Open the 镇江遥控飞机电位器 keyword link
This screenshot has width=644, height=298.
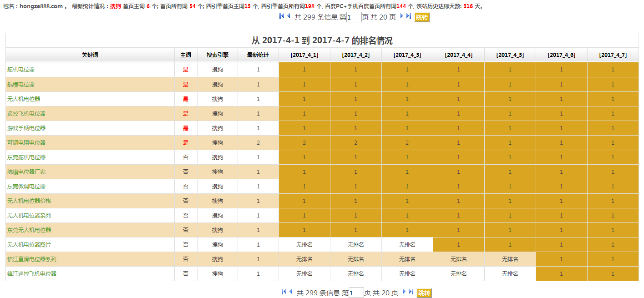pos(32,274)
